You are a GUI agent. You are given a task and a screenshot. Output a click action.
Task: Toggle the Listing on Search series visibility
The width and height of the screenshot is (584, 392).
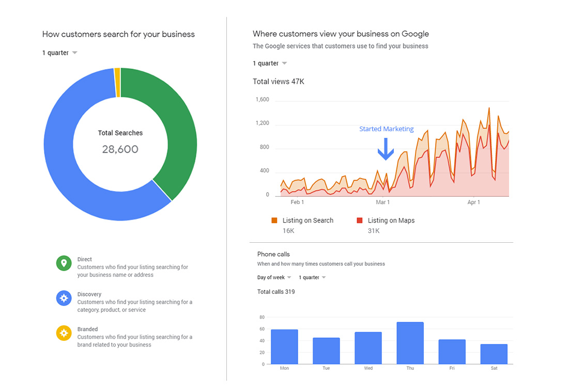[308, 220]
